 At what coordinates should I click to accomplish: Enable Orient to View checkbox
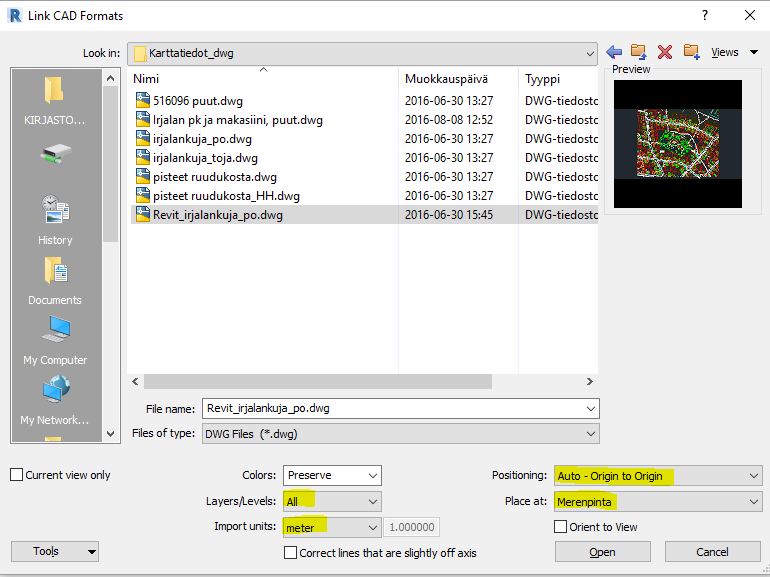pyautogui.click(x=560, y=526)
